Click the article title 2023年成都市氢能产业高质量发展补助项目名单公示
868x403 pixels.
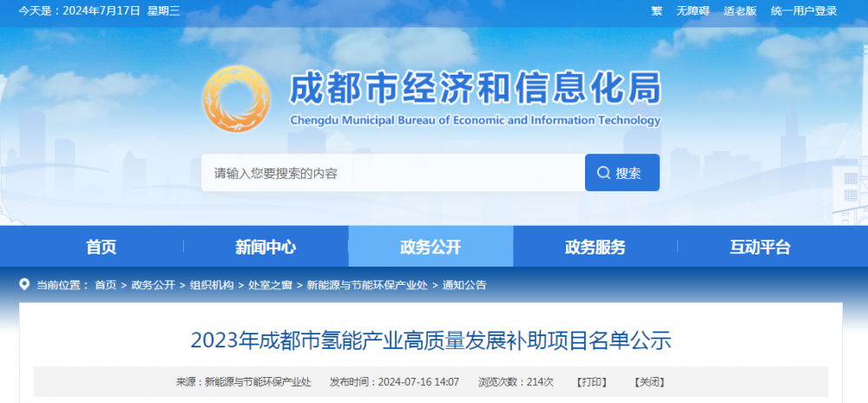431,340
